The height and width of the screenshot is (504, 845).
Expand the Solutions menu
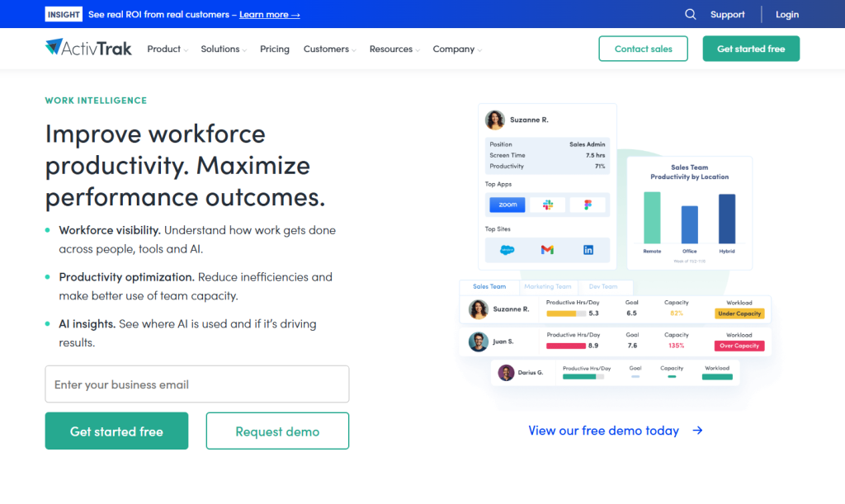point(224,49)
